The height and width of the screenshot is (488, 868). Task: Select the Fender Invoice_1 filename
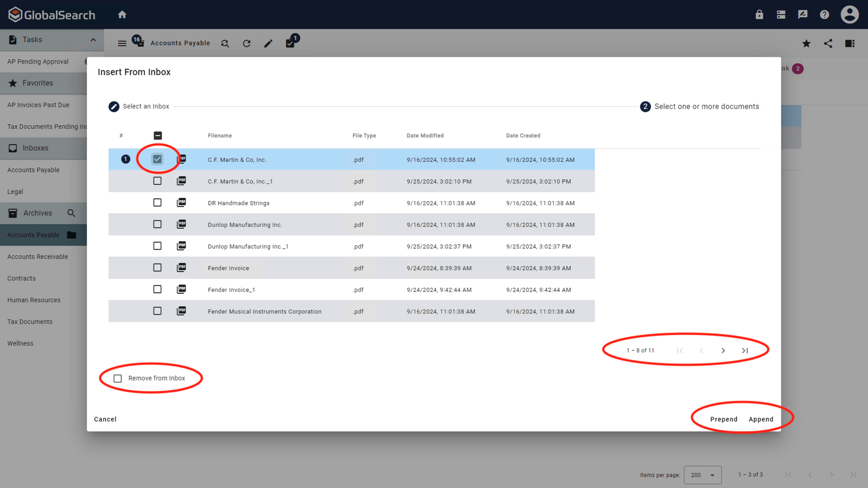click(x=231, y=290)
